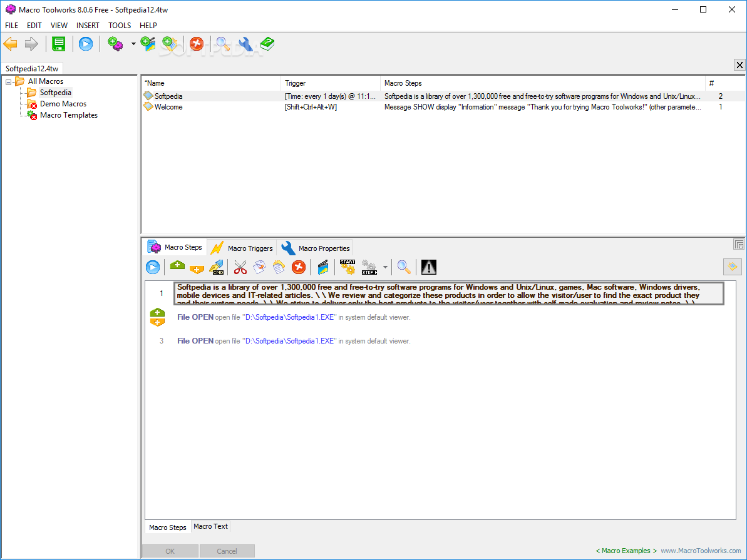This screenshot has height=560, width=747.
Task: Click the record new macro clapperboard icon
Action: (x=148, y=44)
